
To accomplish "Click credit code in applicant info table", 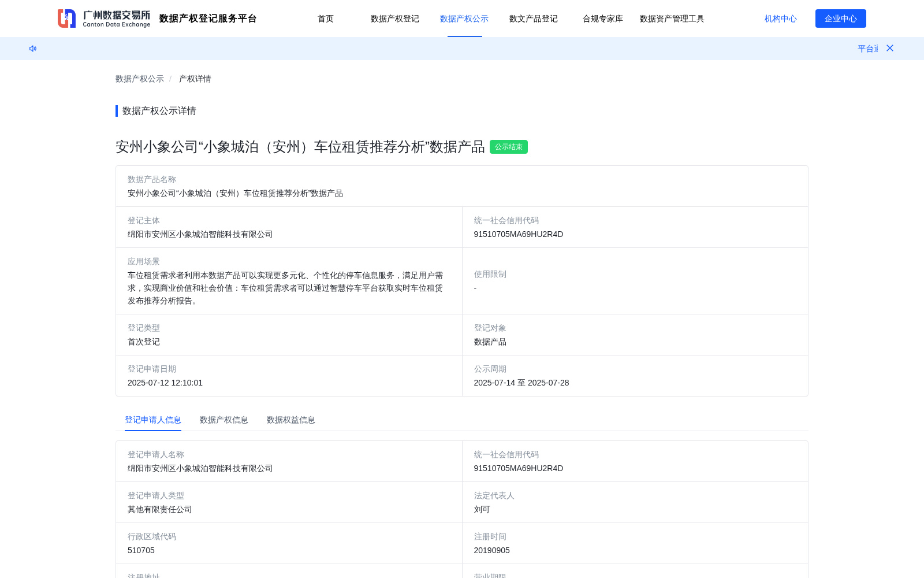I will 519,468.
